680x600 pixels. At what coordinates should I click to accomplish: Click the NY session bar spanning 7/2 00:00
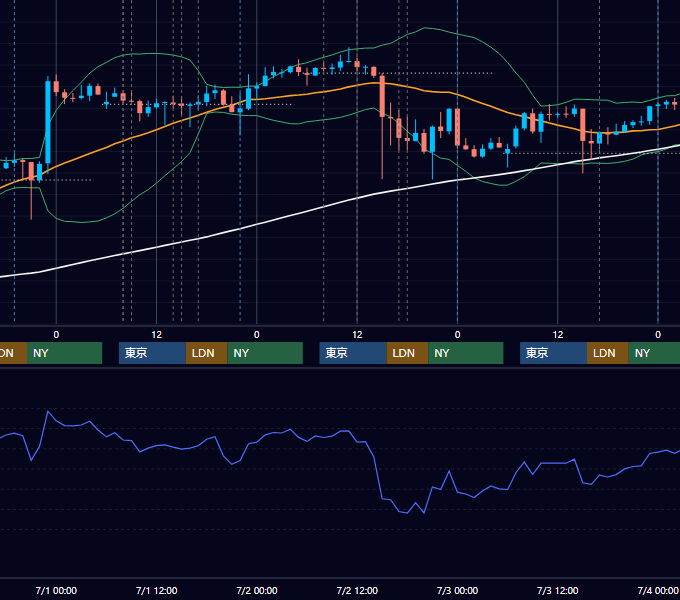coord(265,353)
